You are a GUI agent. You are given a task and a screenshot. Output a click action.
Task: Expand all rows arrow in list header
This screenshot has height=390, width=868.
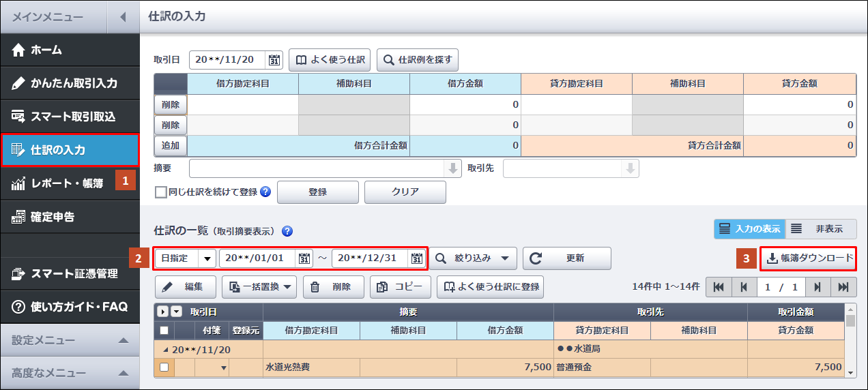pyautogui.click(x=163, y=312)
